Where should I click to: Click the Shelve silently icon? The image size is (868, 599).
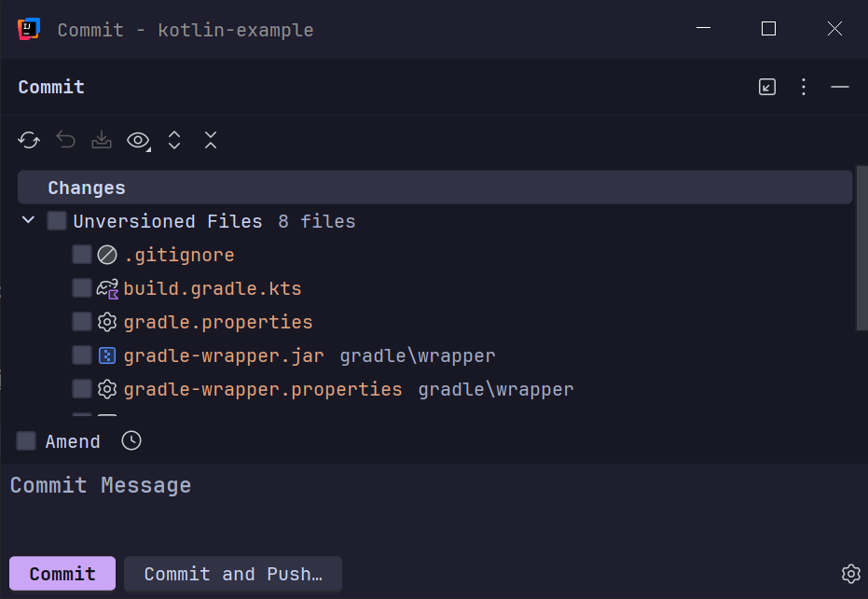(101, 140)
